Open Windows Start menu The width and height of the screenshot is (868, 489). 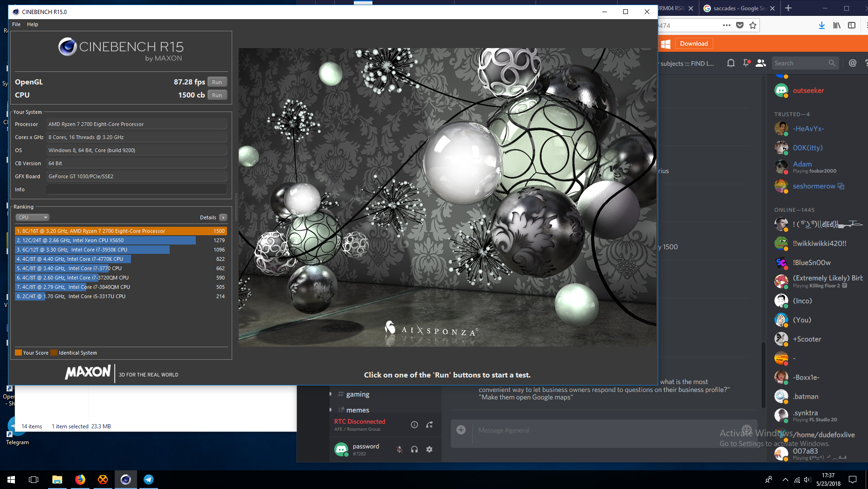(x=11, y=480)
